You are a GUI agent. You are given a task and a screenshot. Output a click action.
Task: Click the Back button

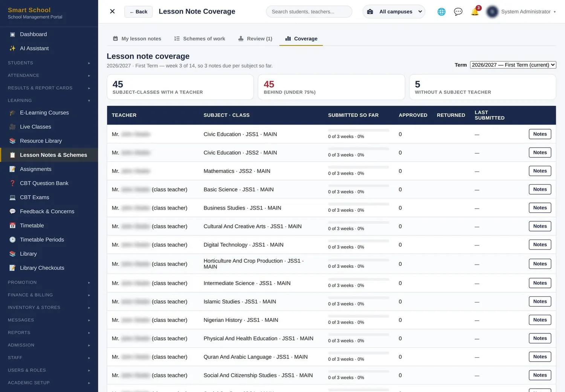(138, 12)
